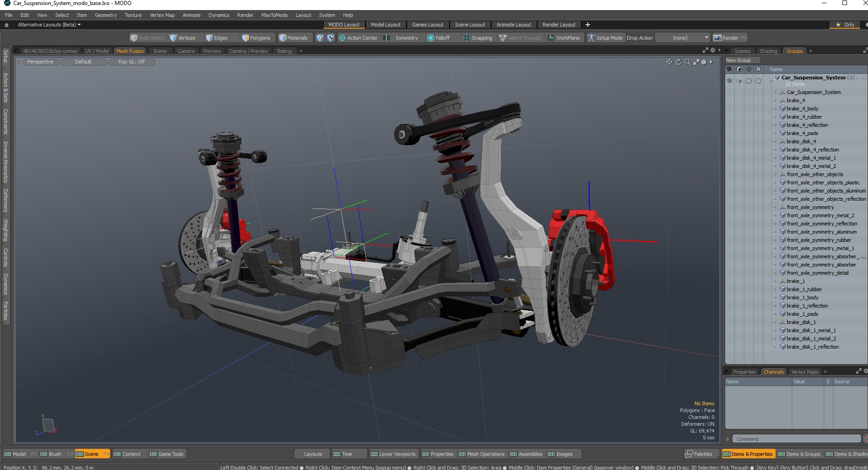The height and width of the screenshot is (470, 868).
Task: Switch to Games Layout tab
Action: tap(428, 25)
